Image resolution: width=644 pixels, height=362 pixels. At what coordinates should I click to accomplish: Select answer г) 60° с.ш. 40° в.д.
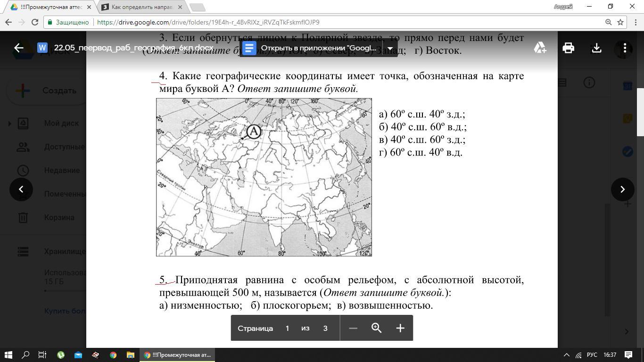point(421,152)
